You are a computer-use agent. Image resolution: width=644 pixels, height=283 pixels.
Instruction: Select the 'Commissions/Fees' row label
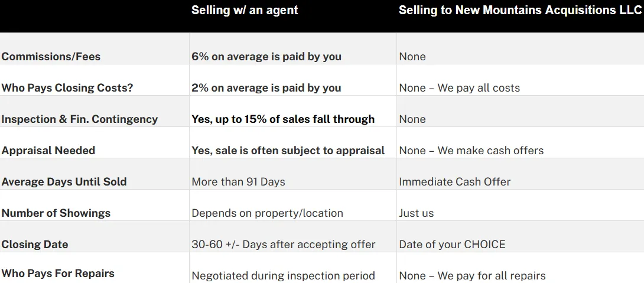click(x=51, y=57)
